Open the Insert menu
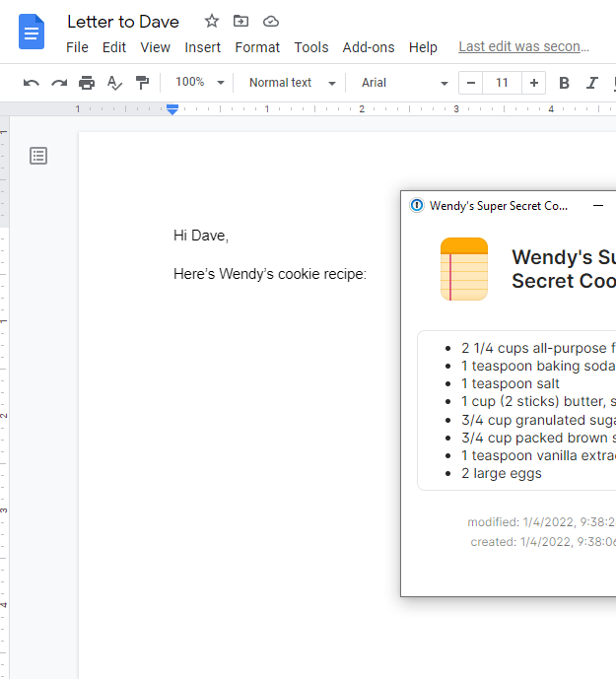This screenshot has height=679, width=616. pos(202,47)
